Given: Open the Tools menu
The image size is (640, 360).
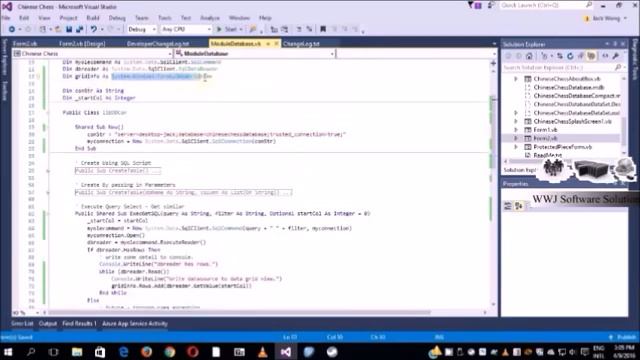Looking at the screenshot, I should click(164, 18).
